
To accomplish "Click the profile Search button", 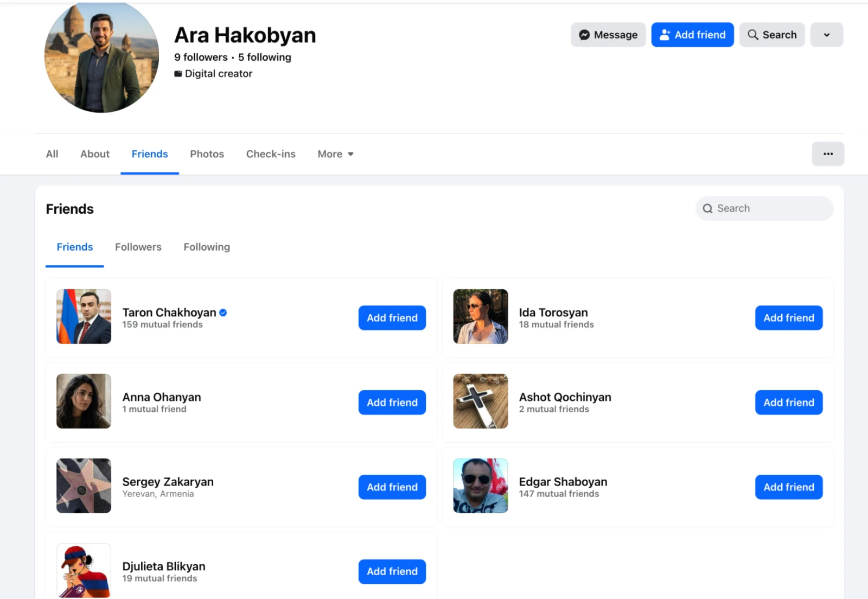I will point(772,35).
